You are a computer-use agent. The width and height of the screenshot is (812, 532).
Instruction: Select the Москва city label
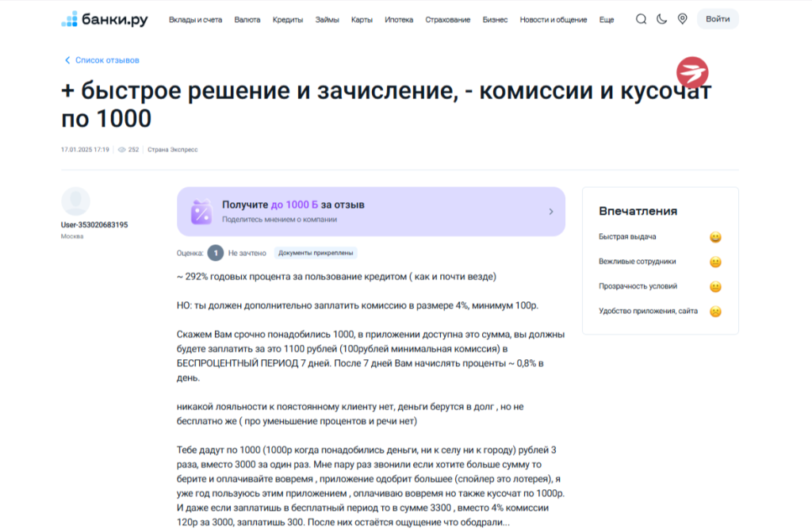click(72, 236)
